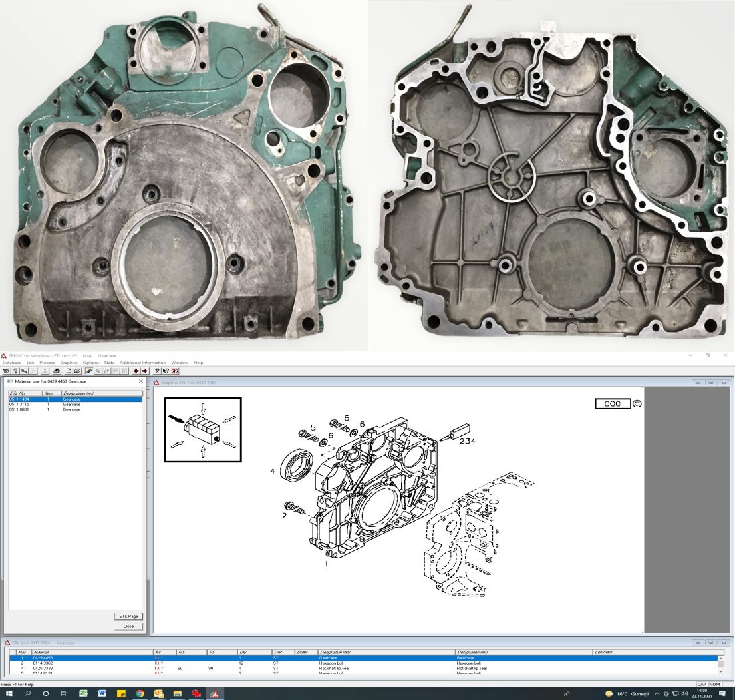This screenshot has width=735, height=700.
Task: Click the ETL Page button
Action: (x=128, y=617)
